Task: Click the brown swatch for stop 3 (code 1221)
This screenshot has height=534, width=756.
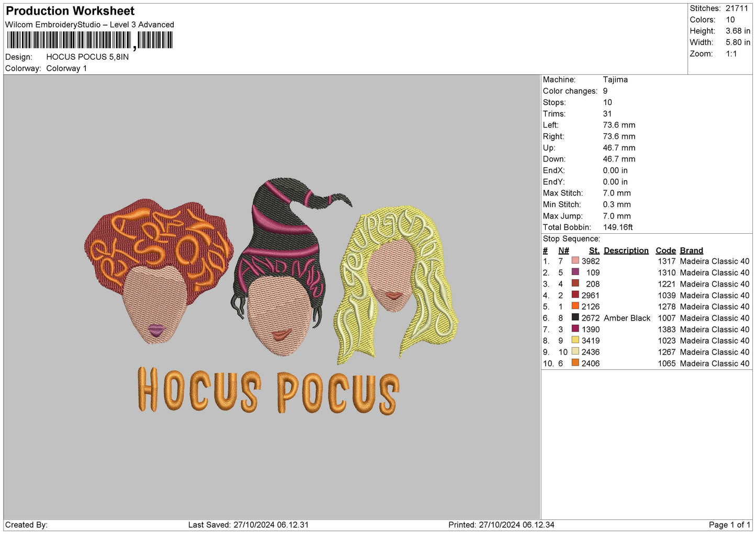Action: [576, 284]
